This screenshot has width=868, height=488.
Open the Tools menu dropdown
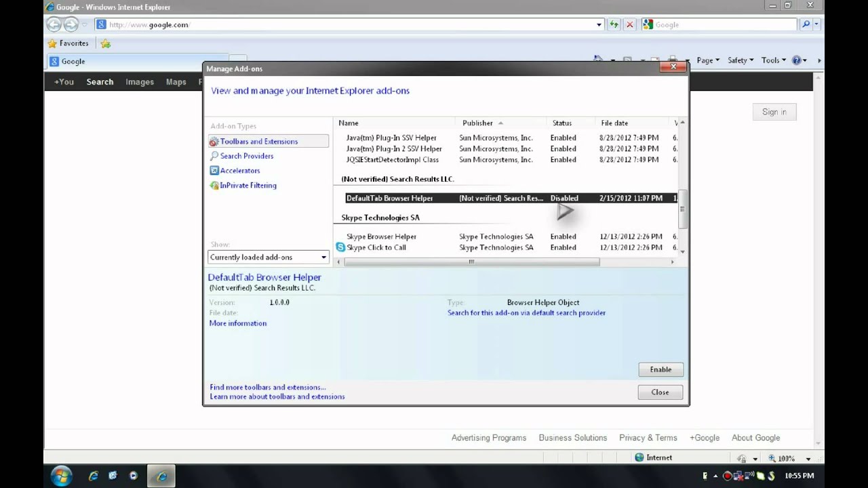pos(773,60)
